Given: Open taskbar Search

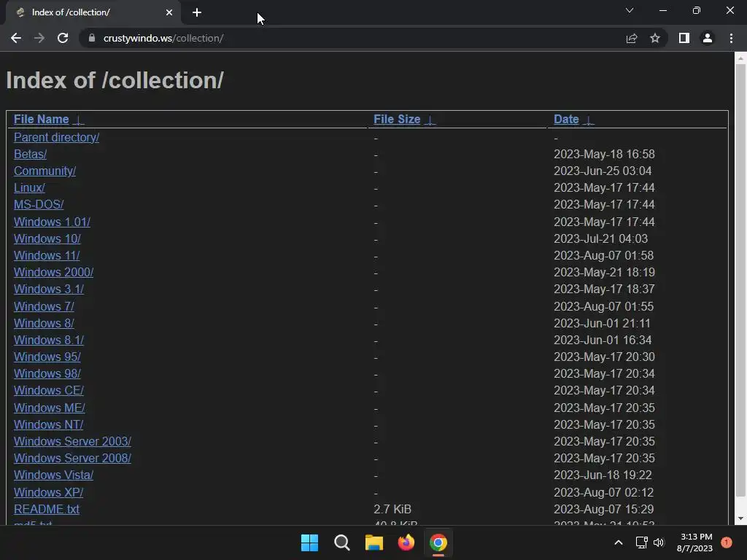Looking at the screenshot, I should pos(342,542).
